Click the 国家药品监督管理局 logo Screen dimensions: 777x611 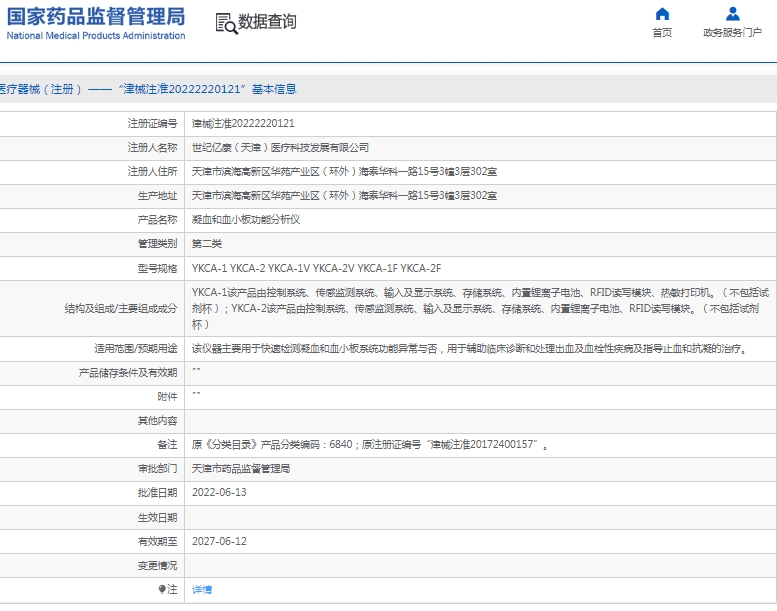click(96, 16)
